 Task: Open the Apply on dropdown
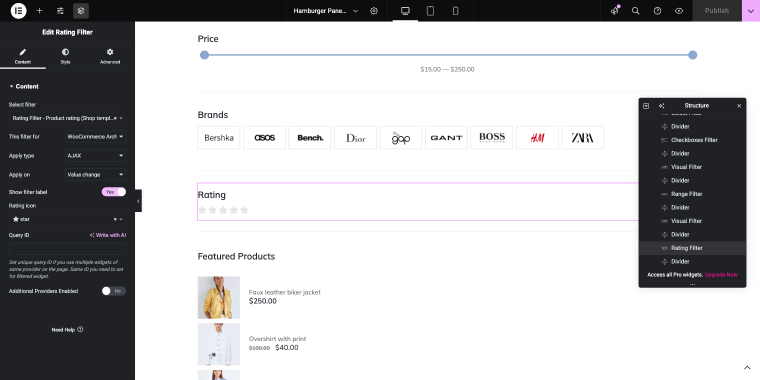[95, 174]
